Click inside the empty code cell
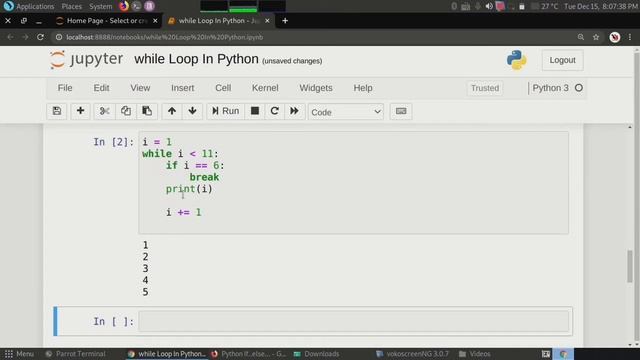Screen dimensions: 640x360 coord(353,321)
